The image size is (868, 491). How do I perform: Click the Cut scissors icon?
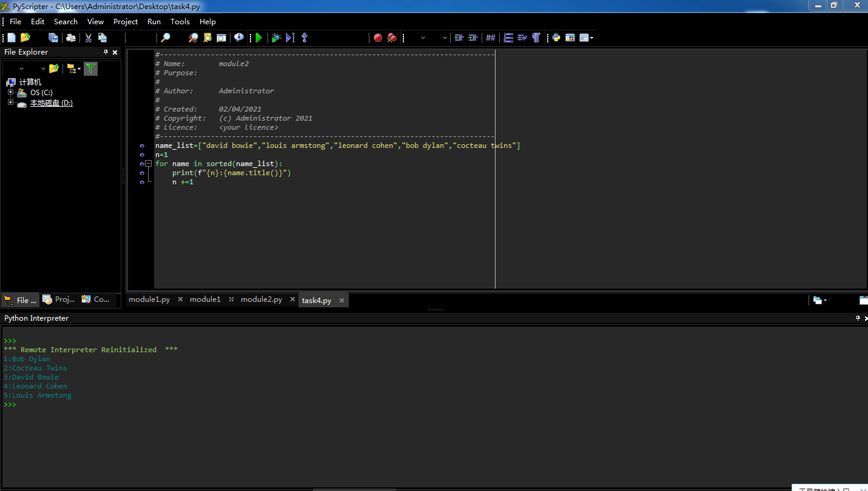pos(89,38)
